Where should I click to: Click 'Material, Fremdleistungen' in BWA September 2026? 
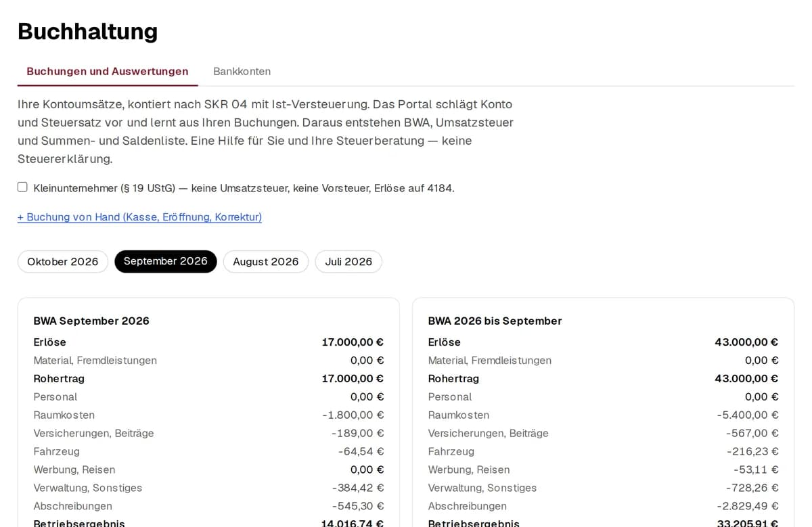coord(95,361)
